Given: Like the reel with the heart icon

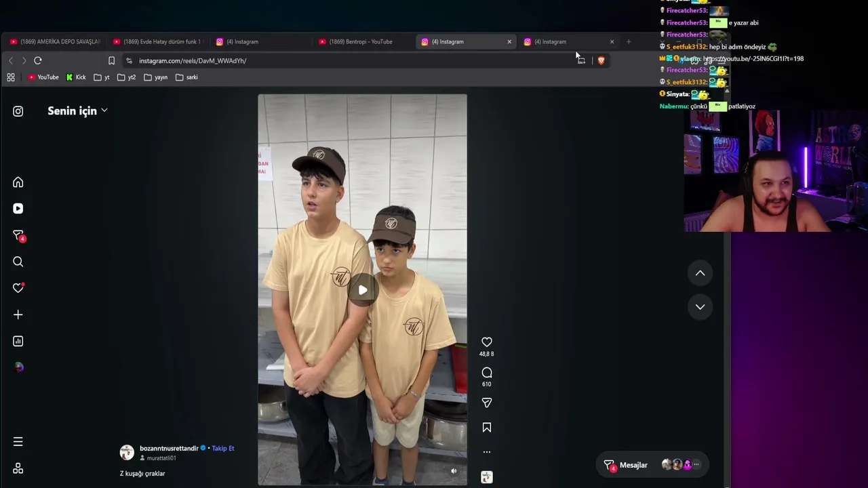Looking at the screenshot, I should tap(487, 342).
